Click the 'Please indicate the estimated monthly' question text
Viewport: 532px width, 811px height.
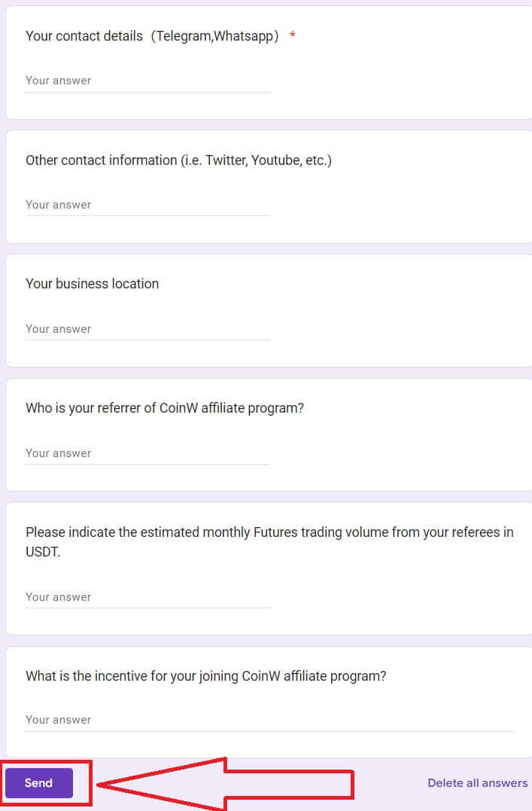pos(269,541)
